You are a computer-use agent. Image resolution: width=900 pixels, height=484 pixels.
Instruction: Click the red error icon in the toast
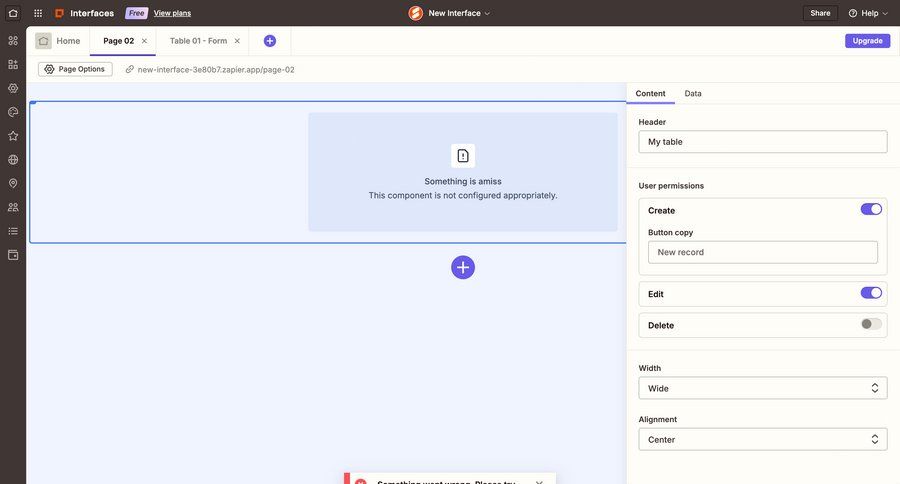click(360, 481)
